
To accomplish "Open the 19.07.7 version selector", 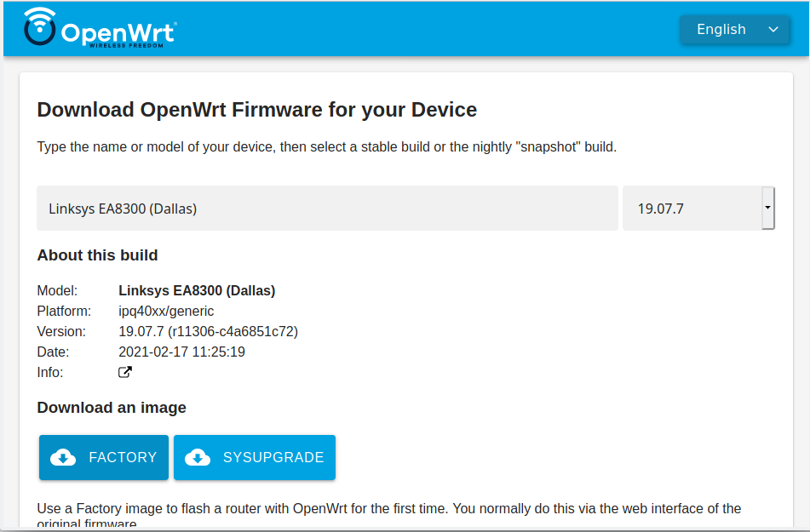I will pos(692,208).
